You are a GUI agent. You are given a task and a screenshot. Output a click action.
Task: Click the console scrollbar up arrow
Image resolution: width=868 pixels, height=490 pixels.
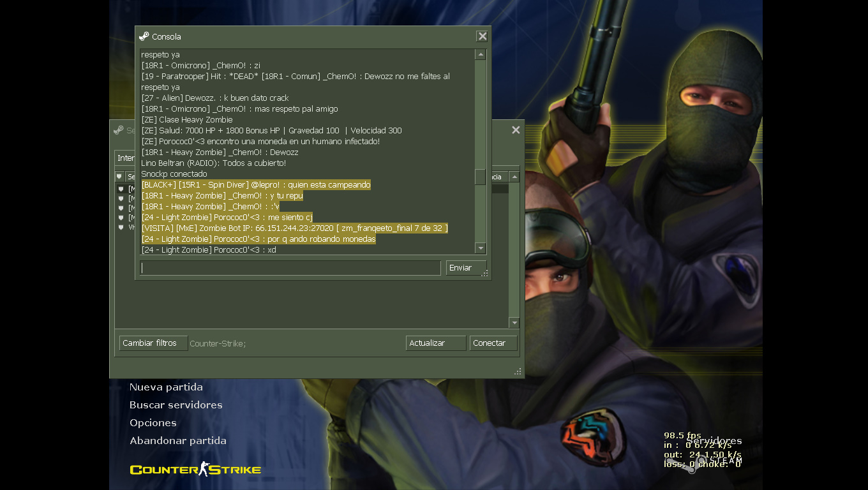(481, 55)
